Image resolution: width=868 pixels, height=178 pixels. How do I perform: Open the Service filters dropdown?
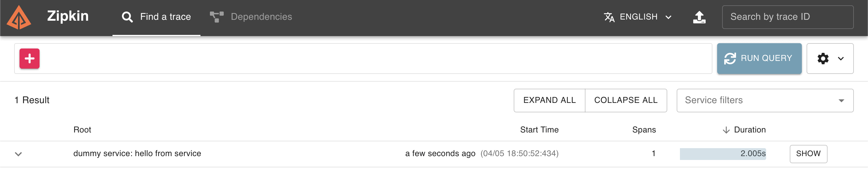tap(765, 100)
